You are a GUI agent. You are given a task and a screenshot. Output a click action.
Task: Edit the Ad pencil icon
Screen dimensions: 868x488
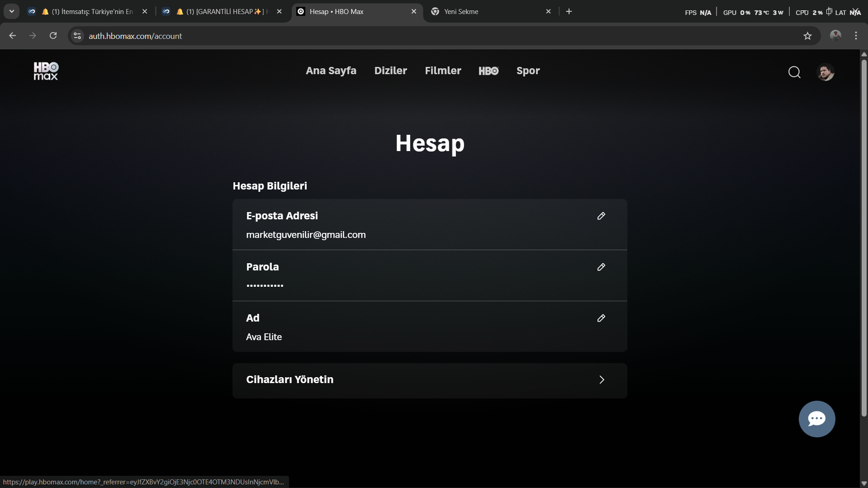click(x=601, y=318)
